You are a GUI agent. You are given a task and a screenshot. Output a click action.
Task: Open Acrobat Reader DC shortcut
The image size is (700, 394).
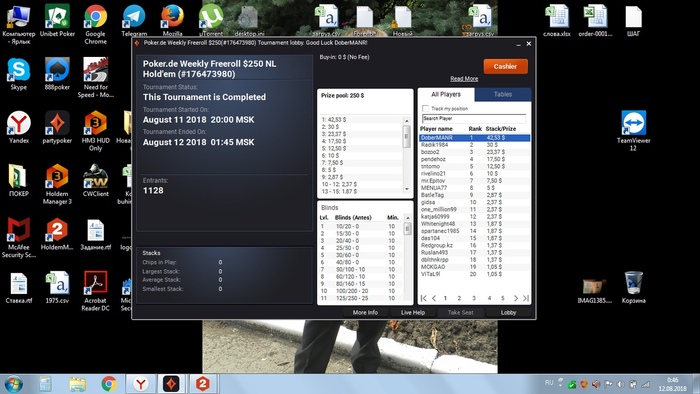pyautogui.click(x=96, y=291)
